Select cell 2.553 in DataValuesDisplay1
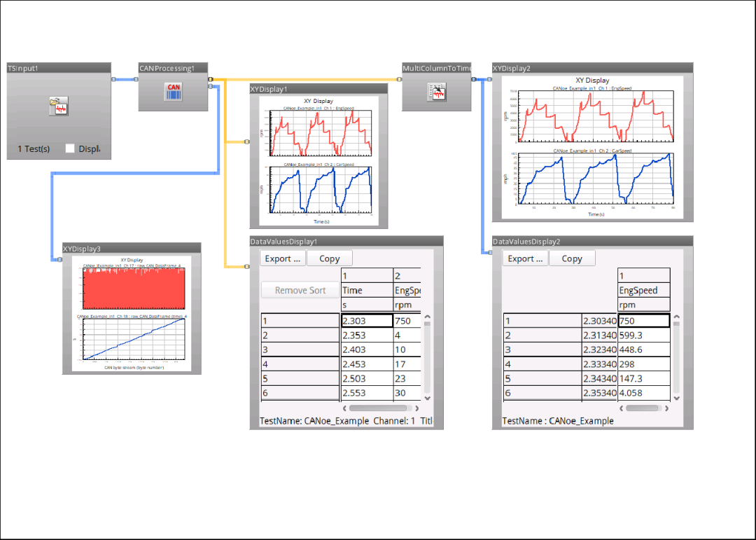This screenshot has height=540, width=756. pyautogui.click(x=367, y=393)
